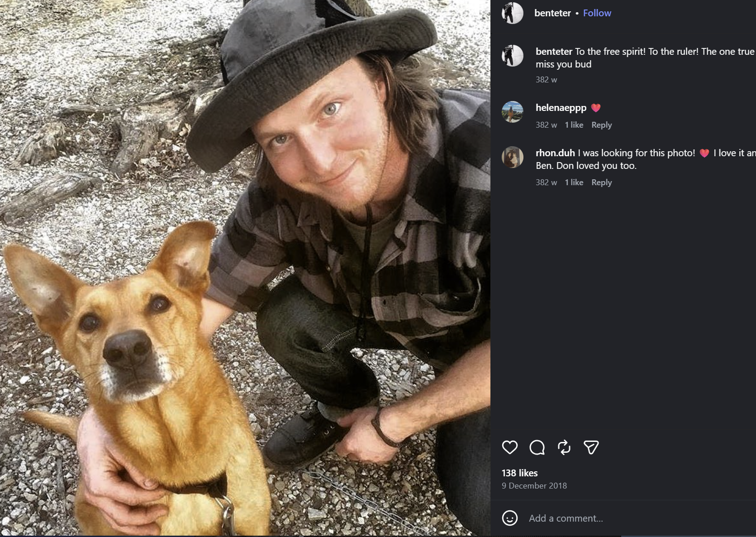Viewport: 756px width, 537px height.
Task: Open the benteter username in header
Action: [552, 13]
